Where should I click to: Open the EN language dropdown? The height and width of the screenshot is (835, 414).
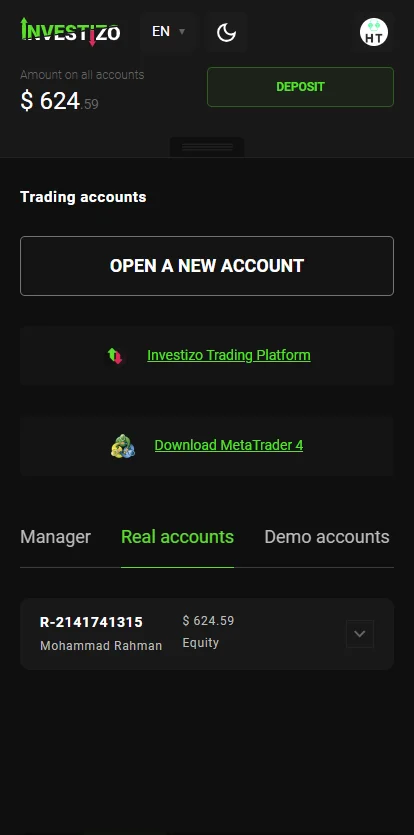click(168, 32)
